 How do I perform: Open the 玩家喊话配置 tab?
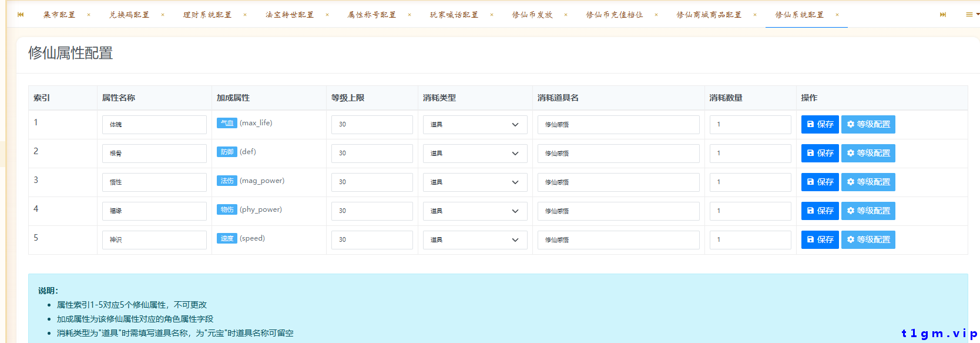454,15
